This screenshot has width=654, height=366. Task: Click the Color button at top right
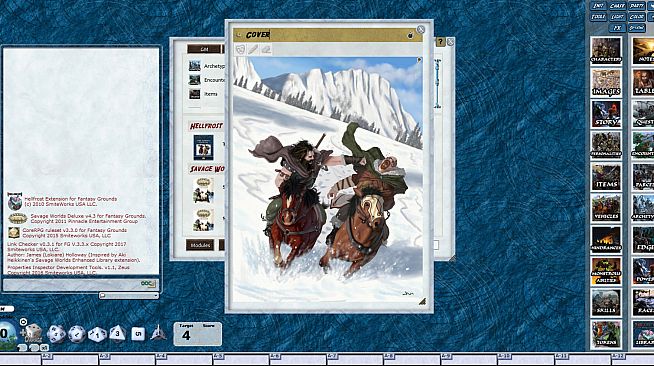tap(636, 17)
